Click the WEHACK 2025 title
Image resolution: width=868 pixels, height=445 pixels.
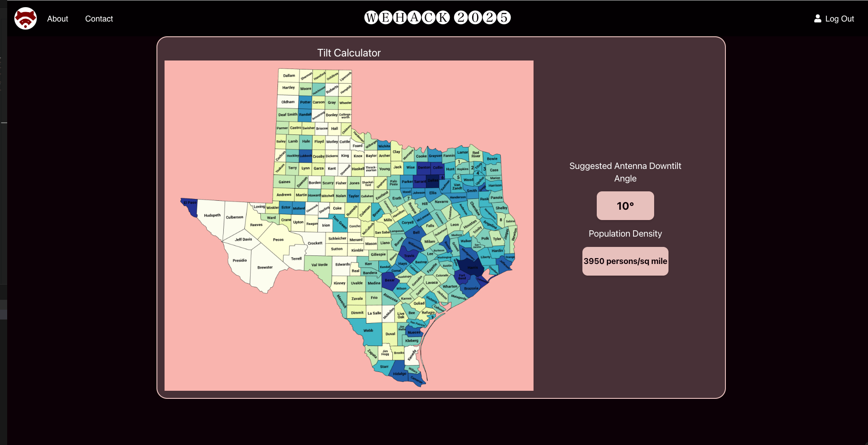pyautogui.click(x=438, y=17)
